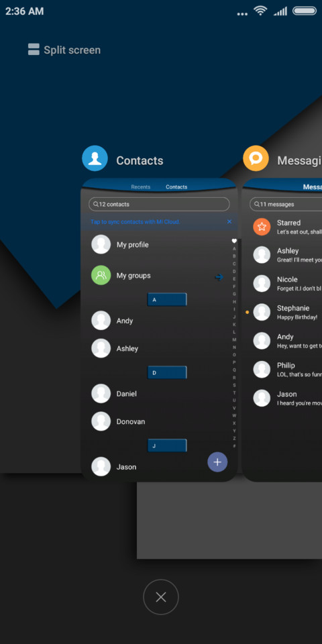Open contact Donovan
This screenshot has width=322, height=644.
pos(159,421)
